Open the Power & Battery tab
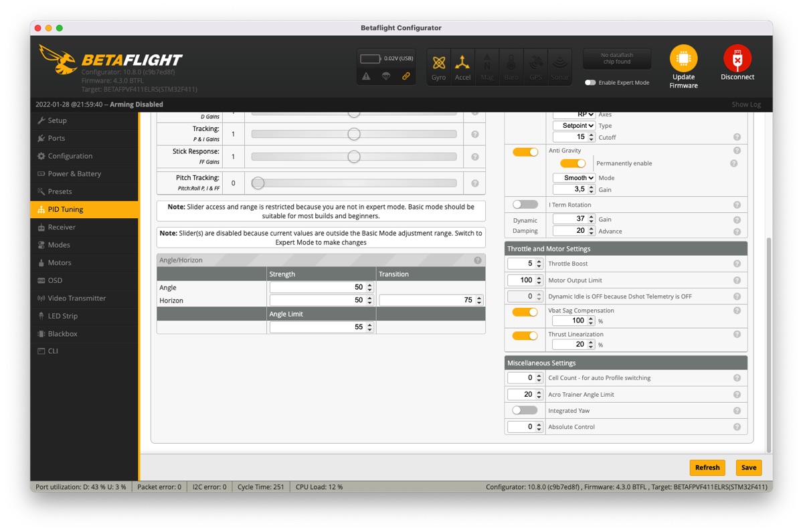Viewport: 803px width, 532px height. [84, 173]
